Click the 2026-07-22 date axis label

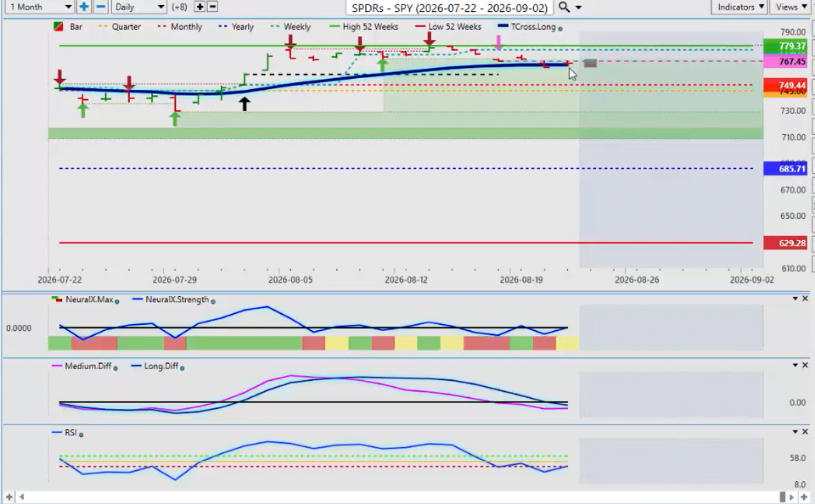click(59, 279)
